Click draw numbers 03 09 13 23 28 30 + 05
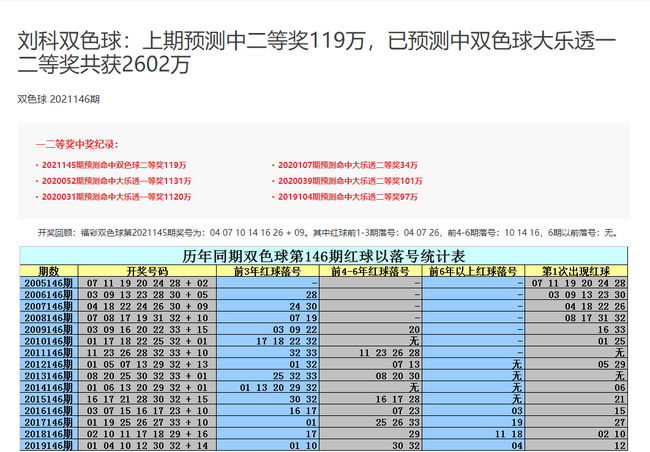Screen dimensions: 650x452 point(147,294)
